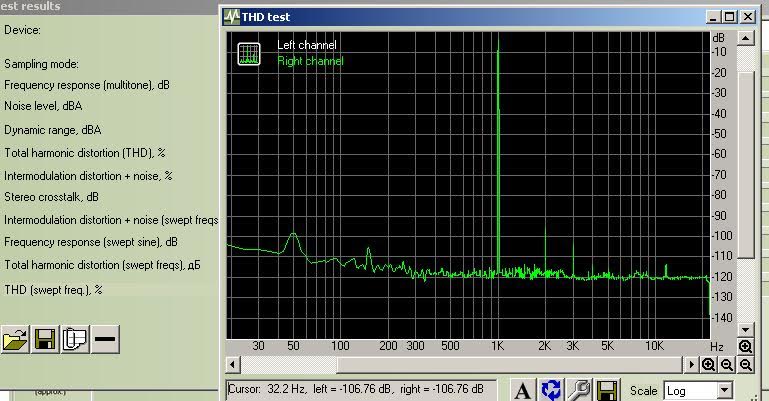Viewport: 769px width, 401px height.
Task: Open the Scale dropdown showing Log
Action: pyautogui.click(x=698, y=391)
